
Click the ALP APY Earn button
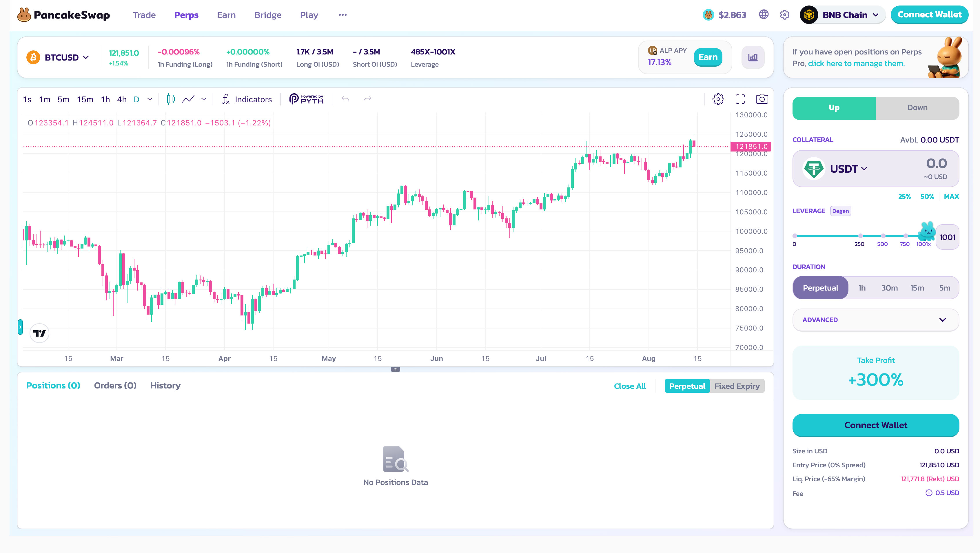pos(707,57)
